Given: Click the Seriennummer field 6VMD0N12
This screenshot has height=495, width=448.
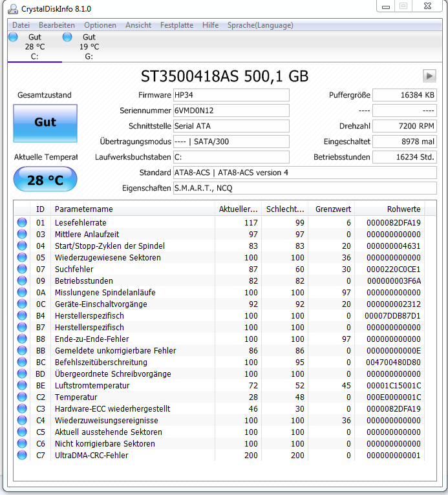Looking at the screenshot, I should point(231,111).
